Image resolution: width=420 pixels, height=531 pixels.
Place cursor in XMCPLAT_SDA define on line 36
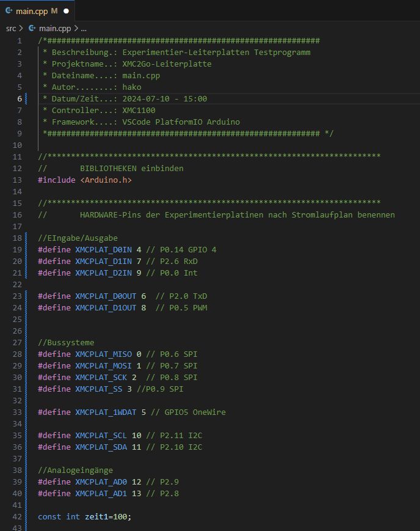(x=101, y=447)
